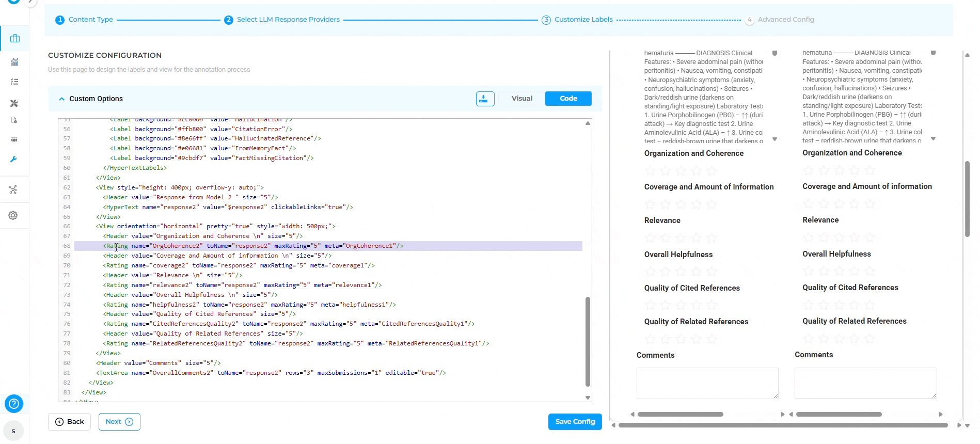The height and width of the screenshot is (444, 980).
Task: Click the Save Config button
Action: pos(575,422)
